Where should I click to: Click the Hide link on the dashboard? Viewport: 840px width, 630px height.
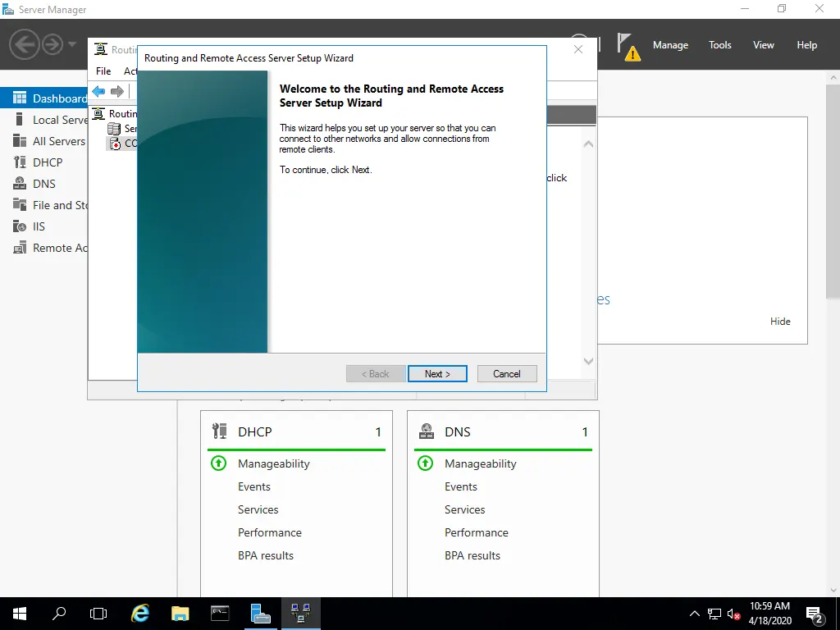pos(780,322)
